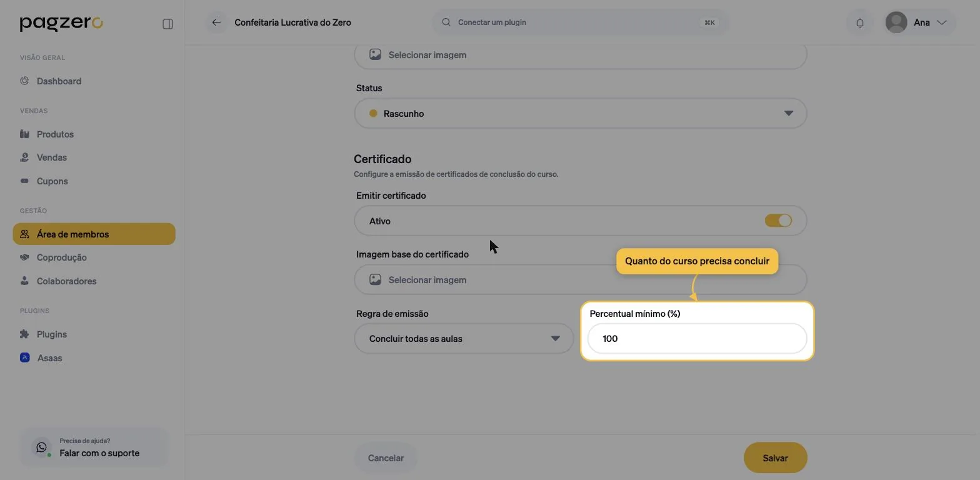The height and width of the screenshot is (480, 980).
Task: Click the Dashboard icon in the sidebar
Action: 24,81
